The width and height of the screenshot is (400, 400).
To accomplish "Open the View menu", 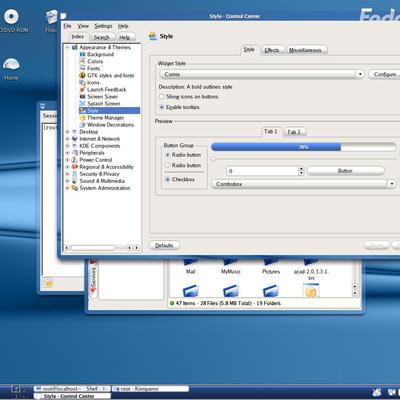I will point(83,26).
